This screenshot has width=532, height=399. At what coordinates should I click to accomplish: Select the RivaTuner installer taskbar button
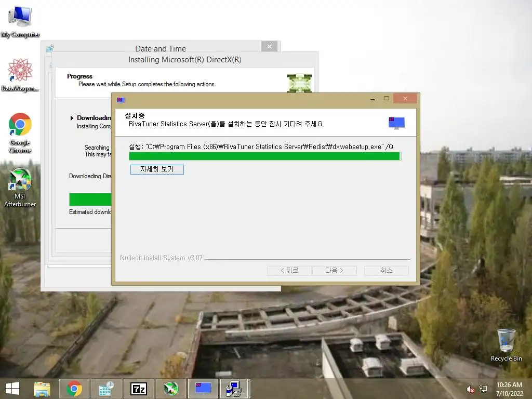(x=203, y=389)
